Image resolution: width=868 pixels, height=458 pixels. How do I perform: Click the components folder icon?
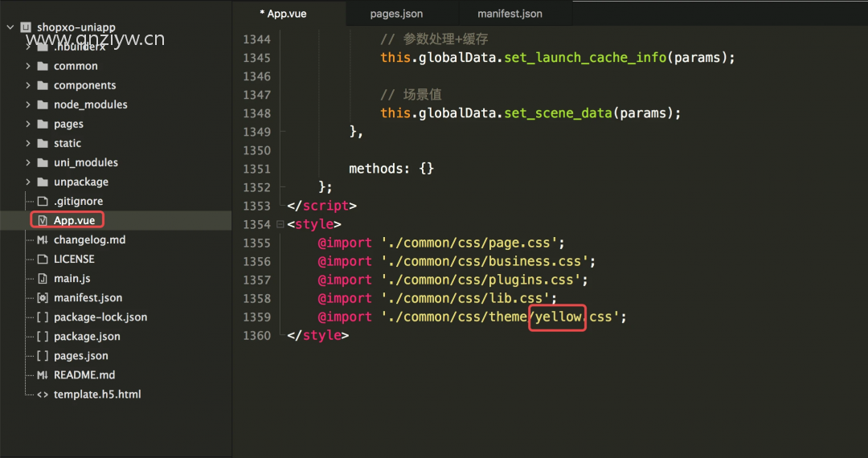[x=43, y=85]
